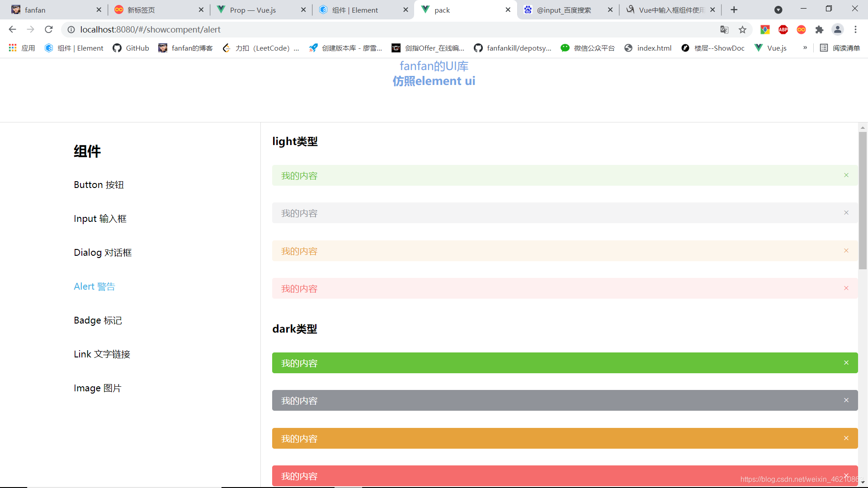Open the Chrome extensions puzzle icon
This screenshot has width=868, height=488.
point(819,29)
